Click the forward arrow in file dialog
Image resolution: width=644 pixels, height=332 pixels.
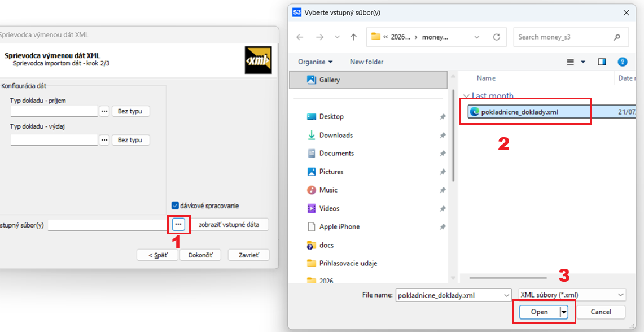click(x=319, y=37)
